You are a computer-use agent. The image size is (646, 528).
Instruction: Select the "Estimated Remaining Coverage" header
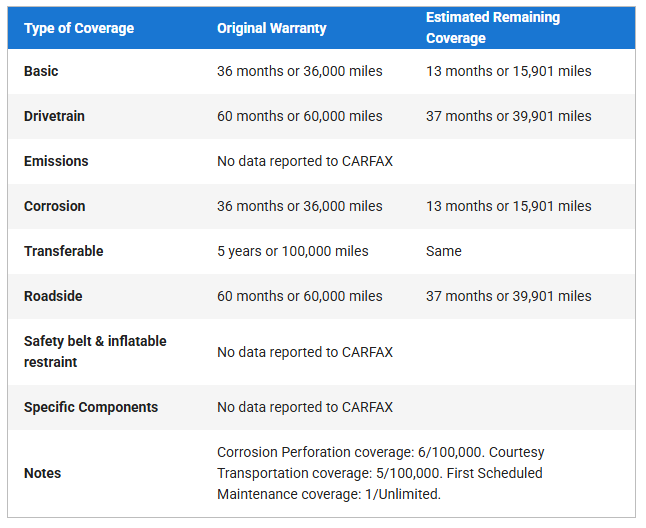tap(492, 28)
